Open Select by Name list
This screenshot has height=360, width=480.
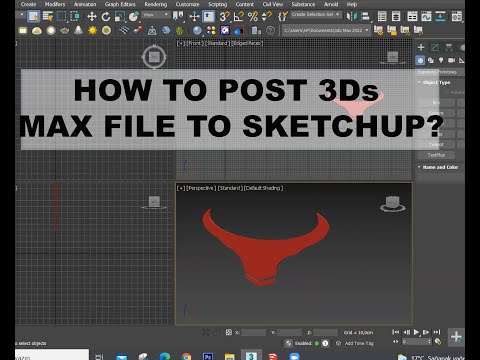coord(48,16)
